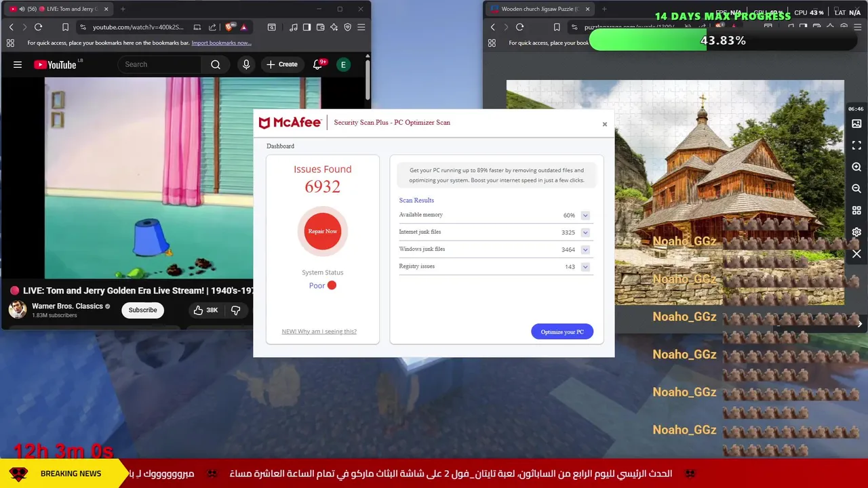Focus the YouTube search field
The image size is (868, 488).
tap(160, 64)
